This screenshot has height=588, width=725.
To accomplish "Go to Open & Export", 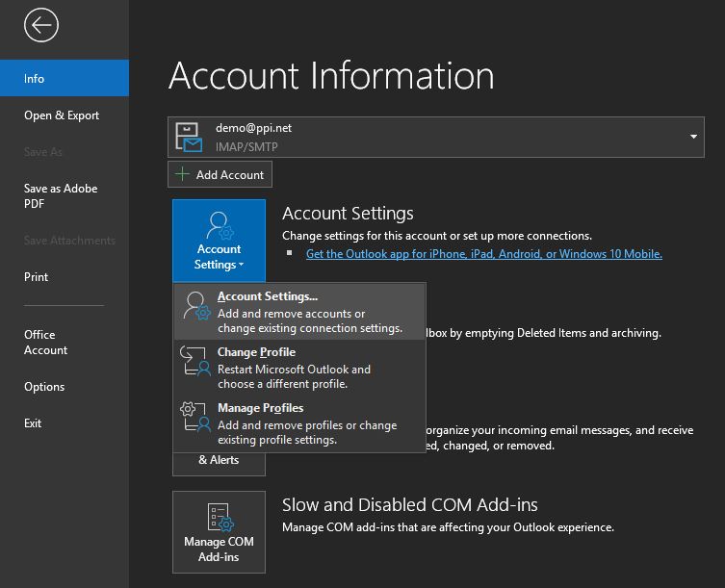I will 62,115.
